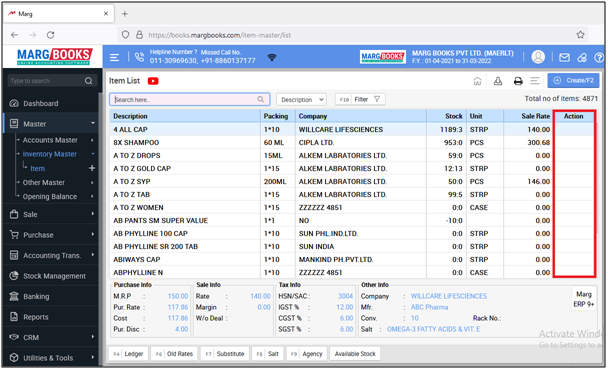Image resolution: width=608 pixels, height=369 pixels.
Task: Click the F10 Filter button
Action: pos(360,100)
